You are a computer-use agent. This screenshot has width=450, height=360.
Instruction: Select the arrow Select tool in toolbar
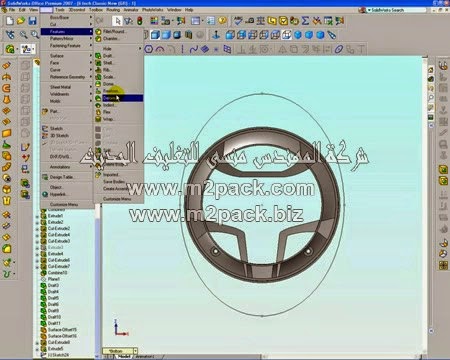tap(117, 21)
